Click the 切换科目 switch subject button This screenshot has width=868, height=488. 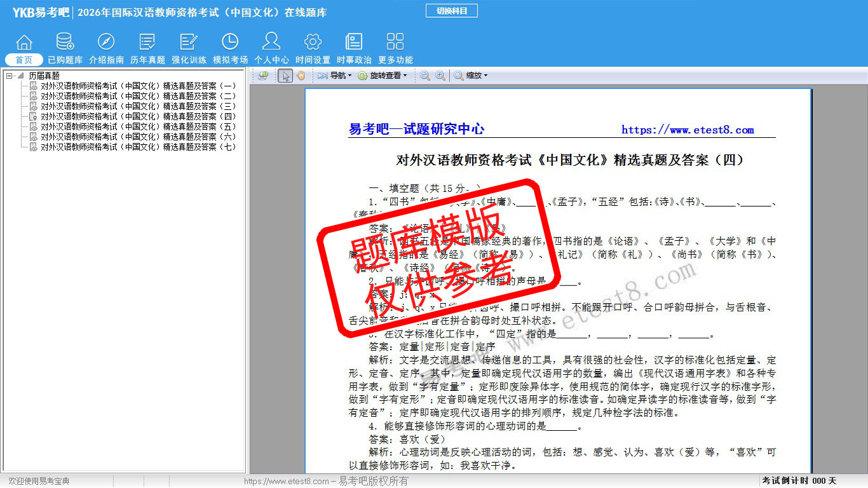click(x=451, y=11)
